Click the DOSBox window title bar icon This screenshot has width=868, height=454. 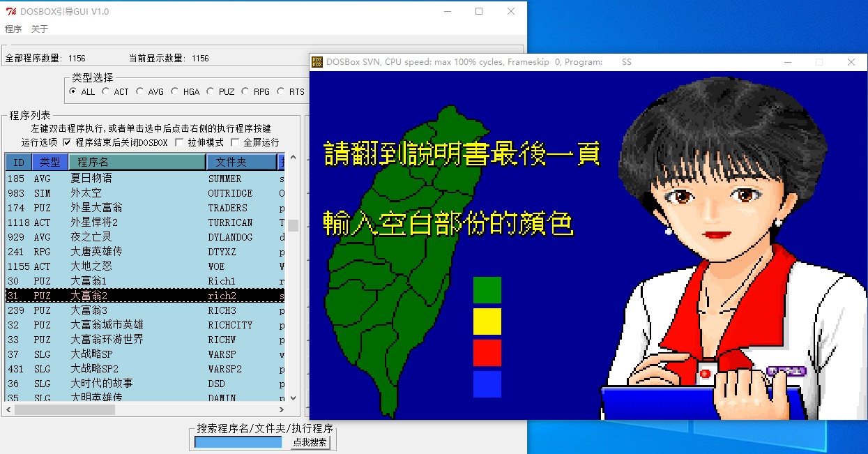coord(317,62)
